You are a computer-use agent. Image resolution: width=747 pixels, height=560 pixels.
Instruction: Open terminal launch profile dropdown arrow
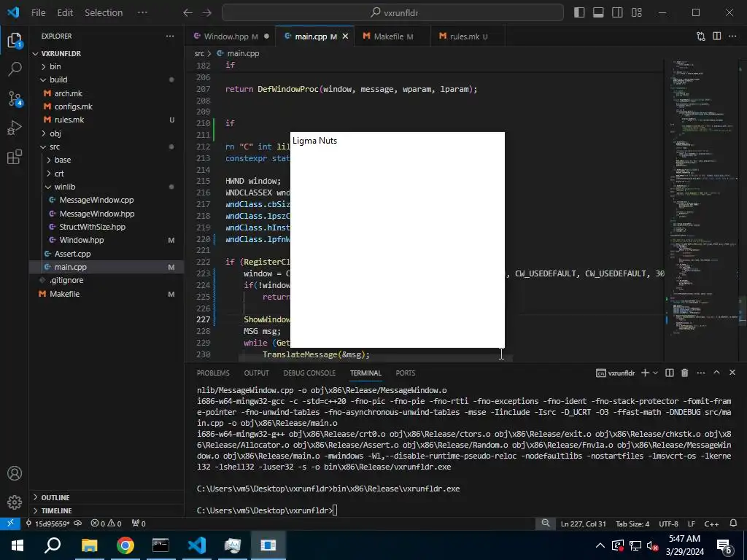[656, 373]
